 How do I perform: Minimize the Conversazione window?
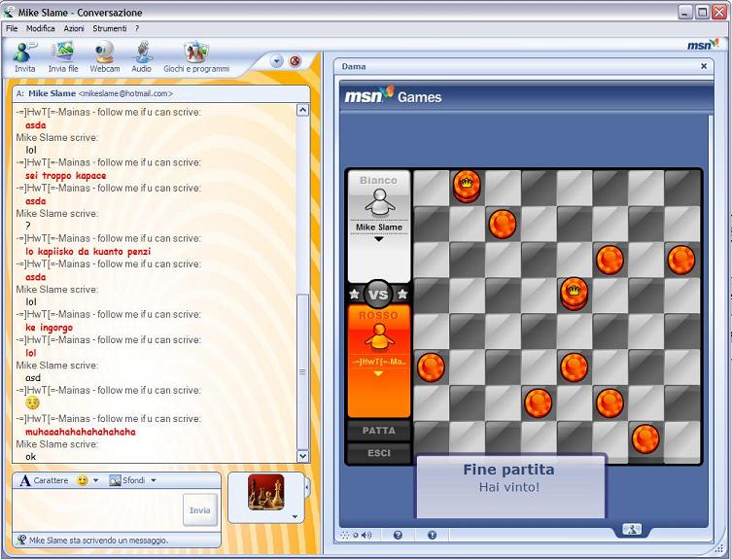coord(684,12)
